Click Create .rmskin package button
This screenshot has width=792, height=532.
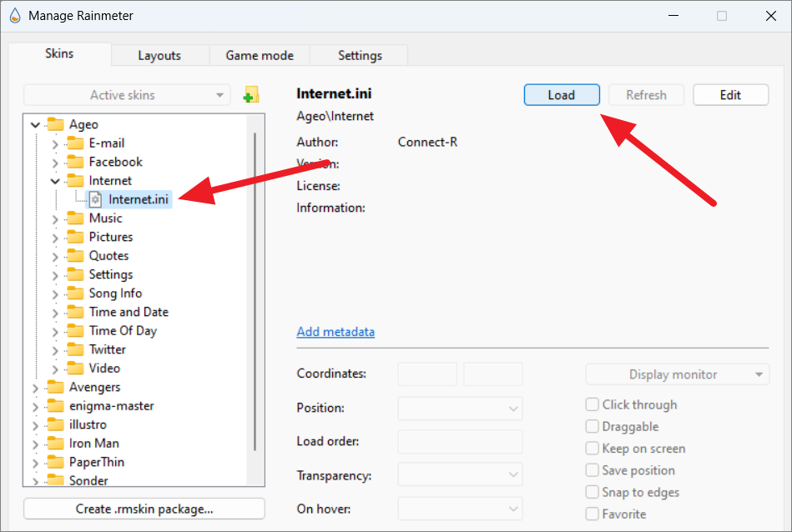click(x=144, y=509)
